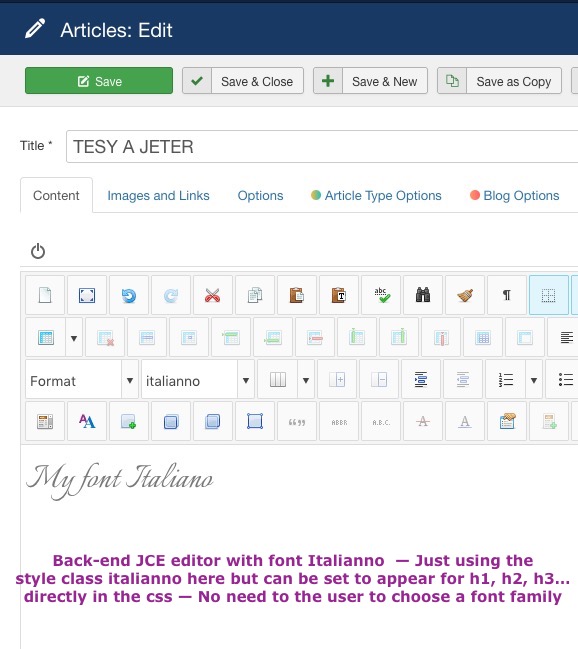The image size is (578, 649).
Task: Open the numbered list dropdown arrow
Action: click(534, 379)
